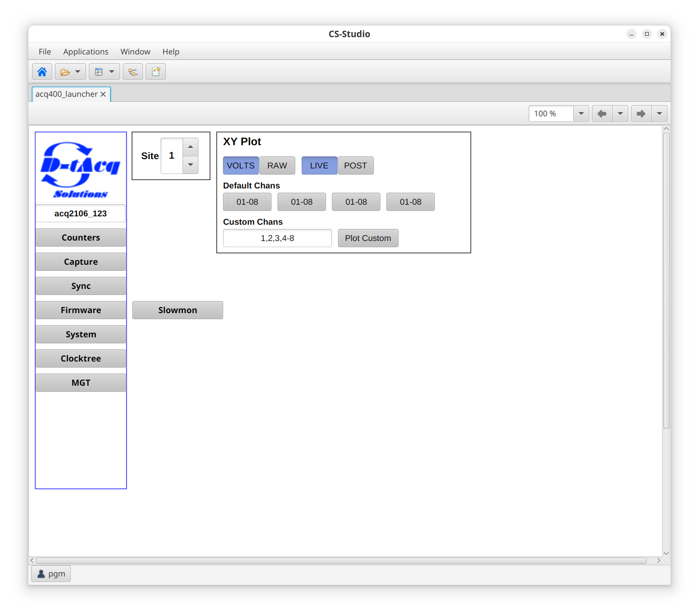Image resolution: width=699 pixels, height=616 pixels.
Task: Click the D-tAcq Solutions logo
Action: tap(81, 170)
